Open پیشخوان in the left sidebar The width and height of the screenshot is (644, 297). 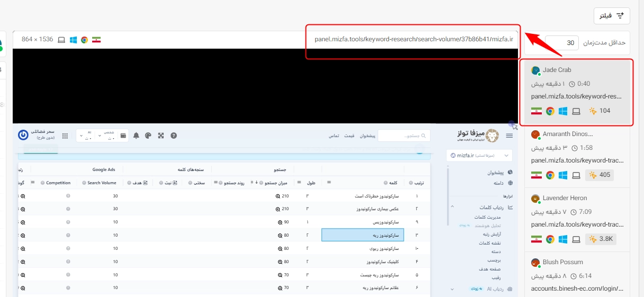tap(496, 173)
